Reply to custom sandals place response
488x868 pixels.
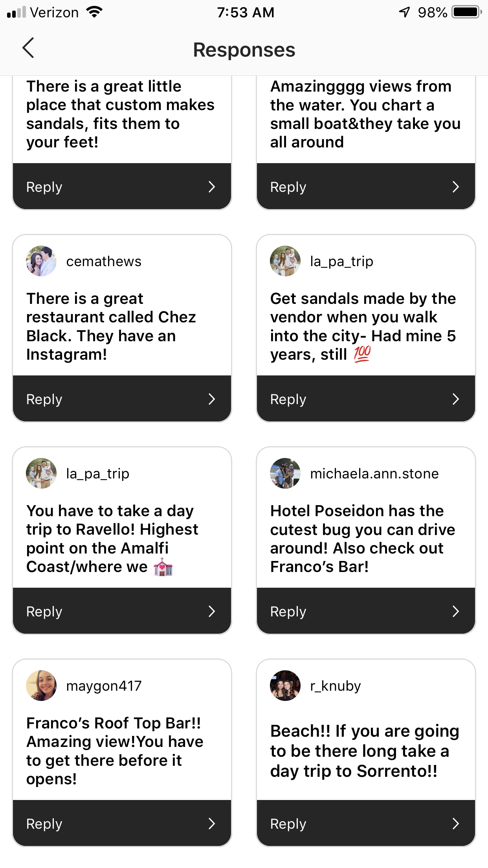coord(122,187)
